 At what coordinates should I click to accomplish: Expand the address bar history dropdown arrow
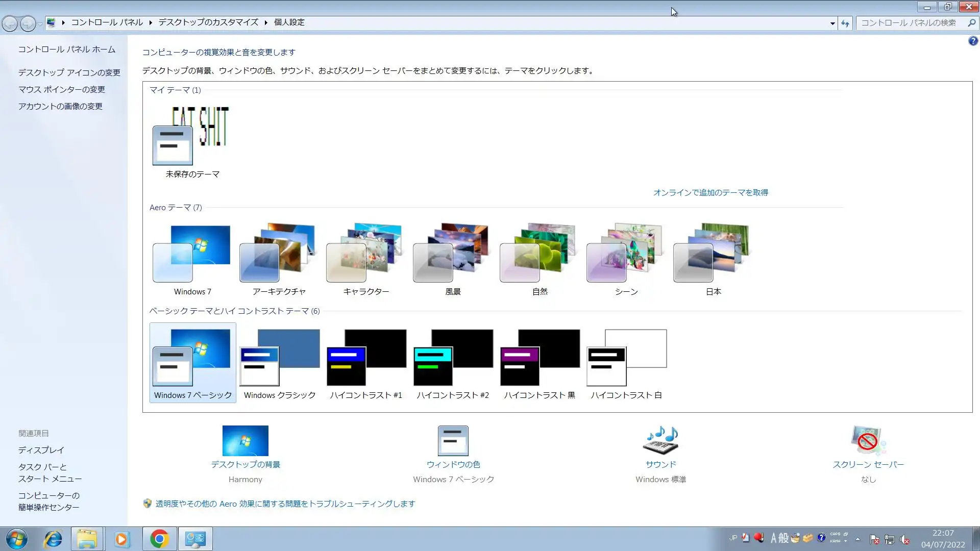pos(832,23)
